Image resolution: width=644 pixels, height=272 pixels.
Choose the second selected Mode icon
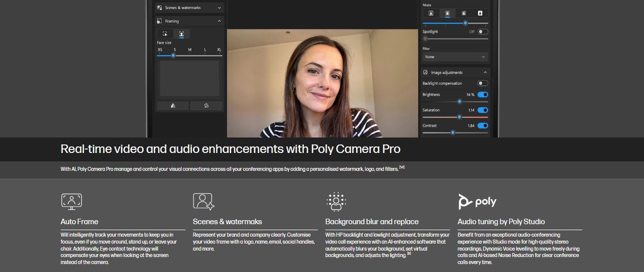point(447,13)
